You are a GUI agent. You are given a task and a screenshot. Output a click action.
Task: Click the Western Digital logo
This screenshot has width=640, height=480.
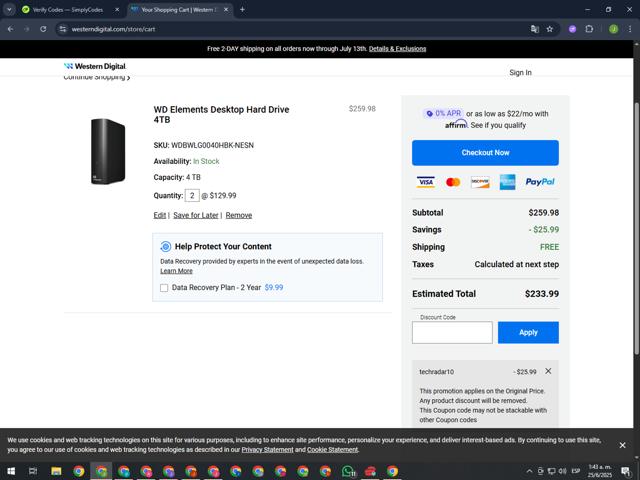click(x=95, y=66)
